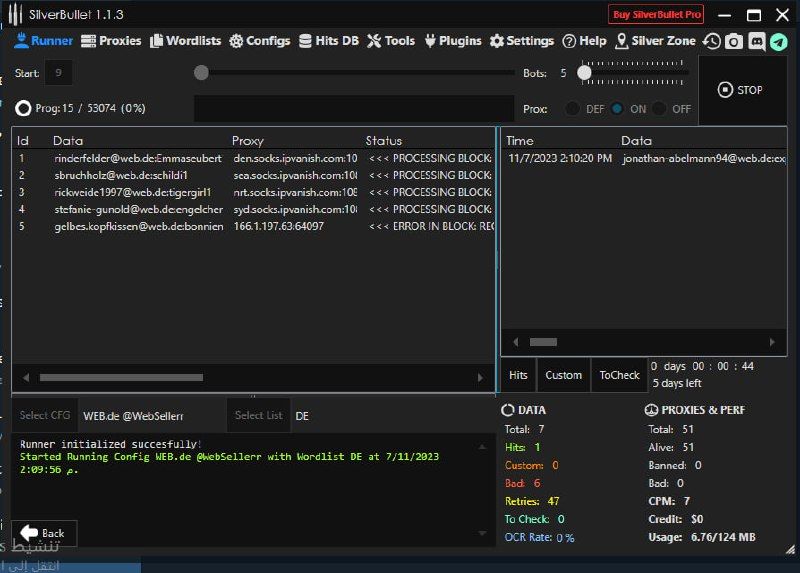Open the Settings menu
The height and width of the screenshot is (573, 800).
coord(521,41)
